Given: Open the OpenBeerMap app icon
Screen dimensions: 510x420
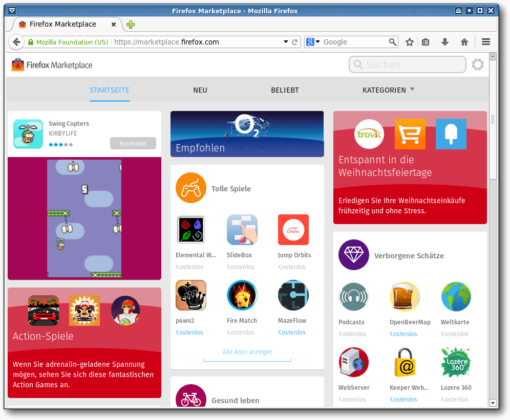Looking at the screenshot, I should click(405, 297).
